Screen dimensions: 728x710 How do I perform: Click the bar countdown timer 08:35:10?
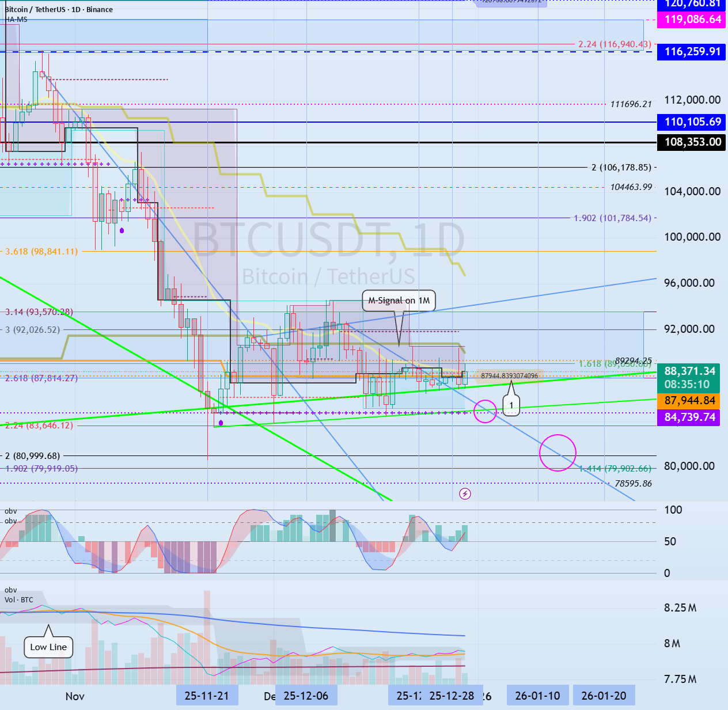(x=687, y=385)
